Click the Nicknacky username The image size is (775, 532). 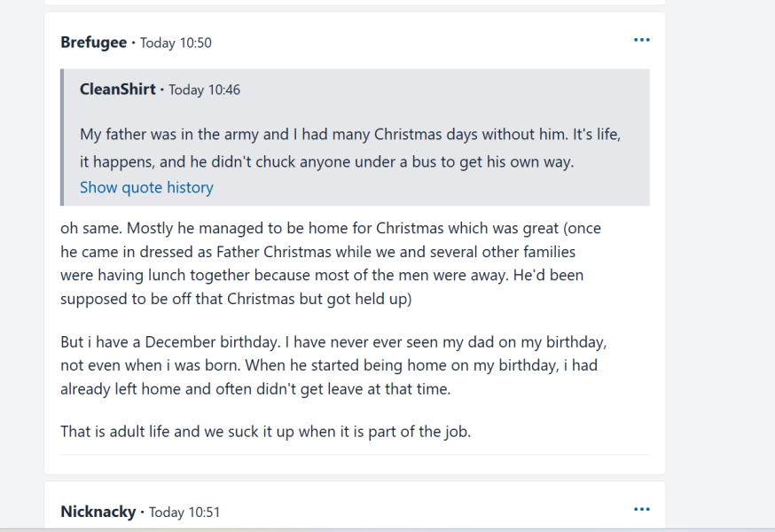[x=98, y=512]
